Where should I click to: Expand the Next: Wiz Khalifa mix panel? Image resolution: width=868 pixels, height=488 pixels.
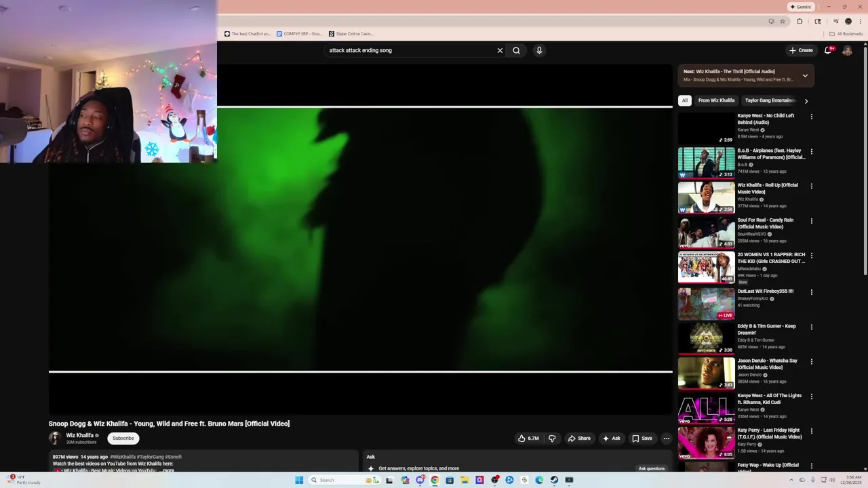coord(805,75)
